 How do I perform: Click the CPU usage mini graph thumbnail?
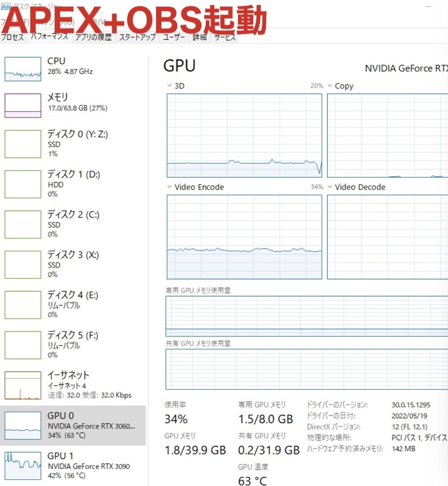22,69
